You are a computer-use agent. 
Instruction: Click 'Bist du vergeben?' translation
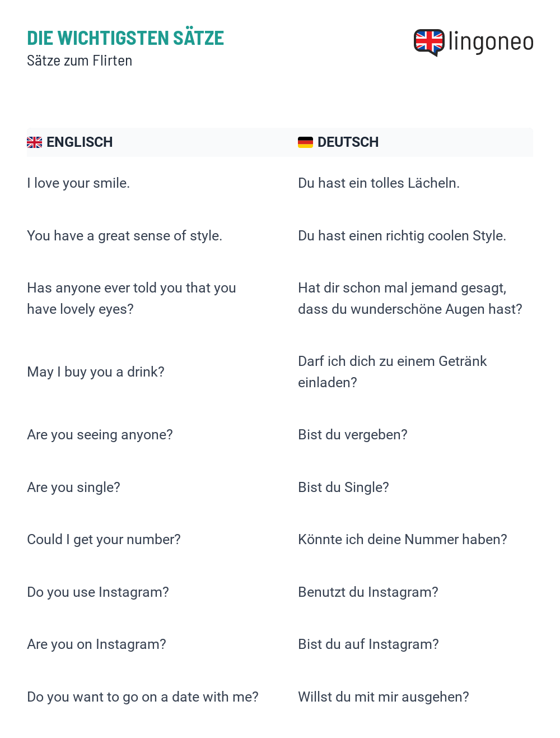pyautogui.click(x=353, y=435)
